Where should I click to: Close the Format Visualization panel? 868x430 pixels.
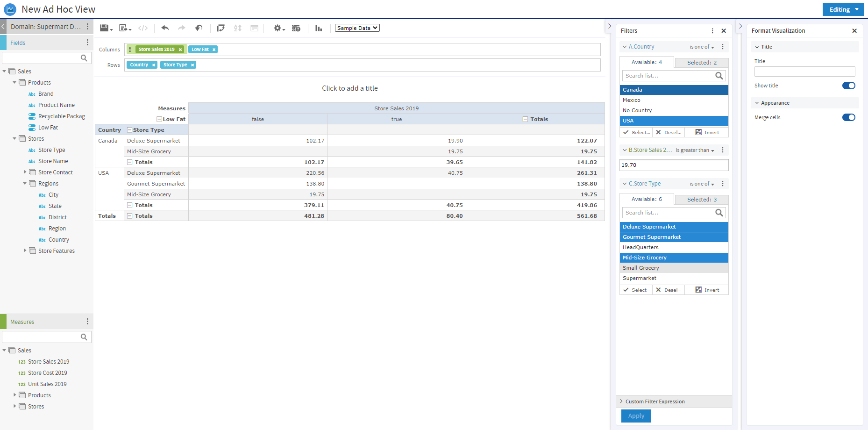854,31
